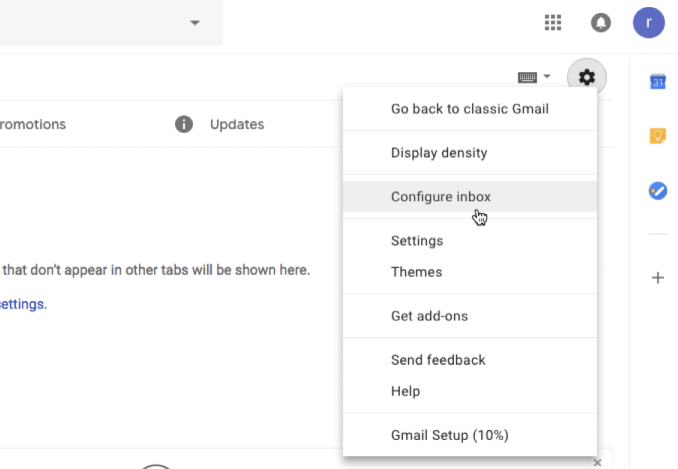The width and height of the screenshot is (678, 469).
Task: Open Help from the gear menu
Action: [470, 391]
